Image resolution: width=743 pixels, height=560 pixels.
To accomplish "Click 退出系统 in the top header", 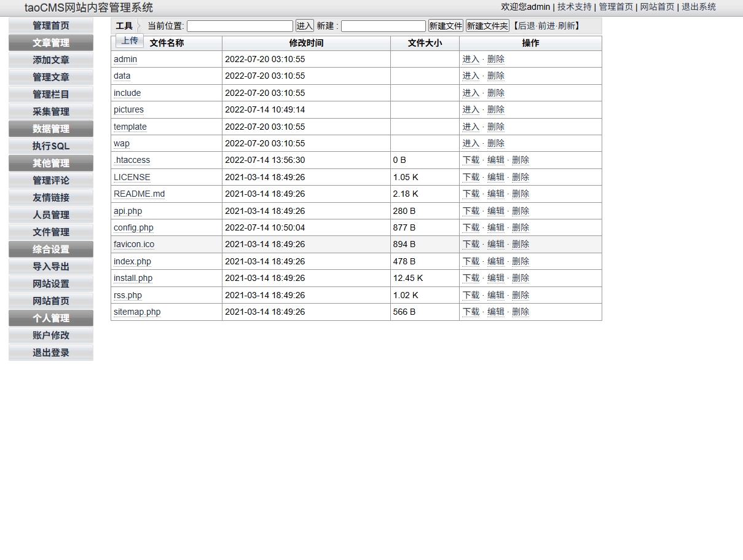I will (699, 7).
